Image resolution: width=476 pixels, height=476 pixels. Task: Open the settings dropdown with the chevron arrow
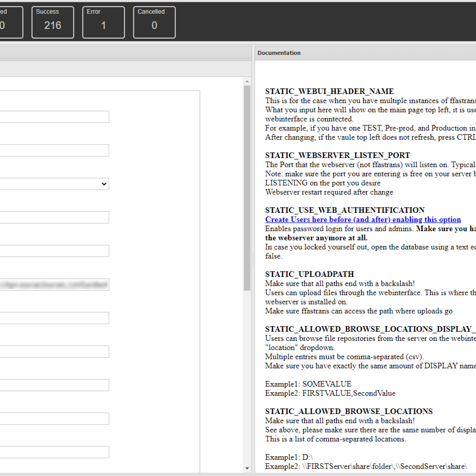(x=54, y=184)
